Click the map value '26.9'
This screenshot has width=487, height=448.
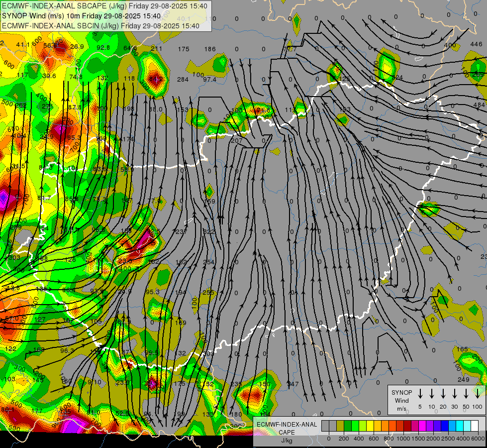click(77, 47)
